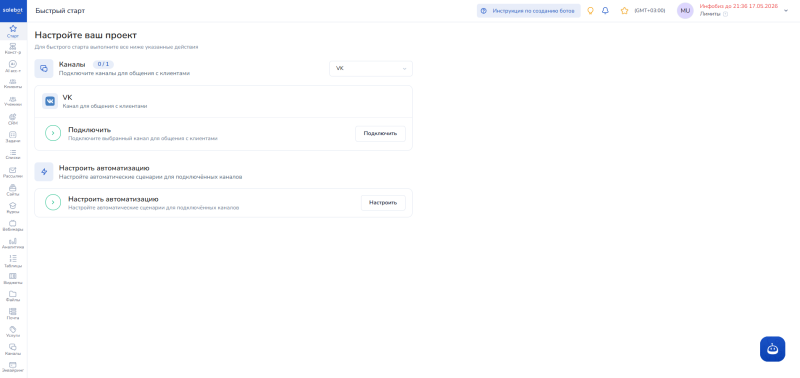Click the Быстрый старт page title
The height and width of the screenshot is (378, 800).
point(60,11)
